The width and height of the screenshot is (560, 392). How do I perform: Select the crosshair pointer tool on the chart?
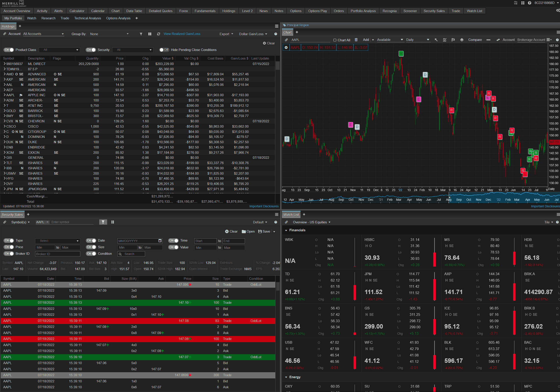pos(436,40)
